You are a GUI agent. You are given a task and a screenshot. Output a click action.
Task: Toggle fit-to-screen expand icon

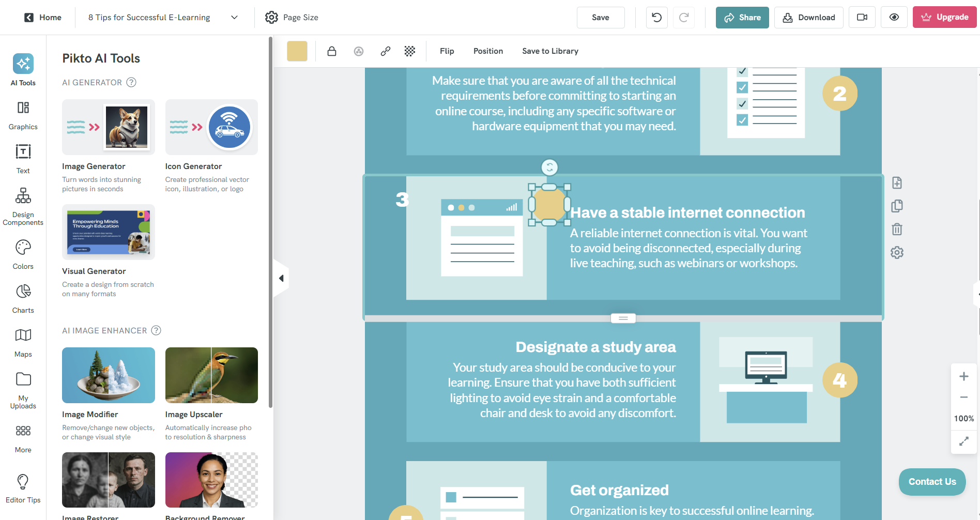click(963, 441)
